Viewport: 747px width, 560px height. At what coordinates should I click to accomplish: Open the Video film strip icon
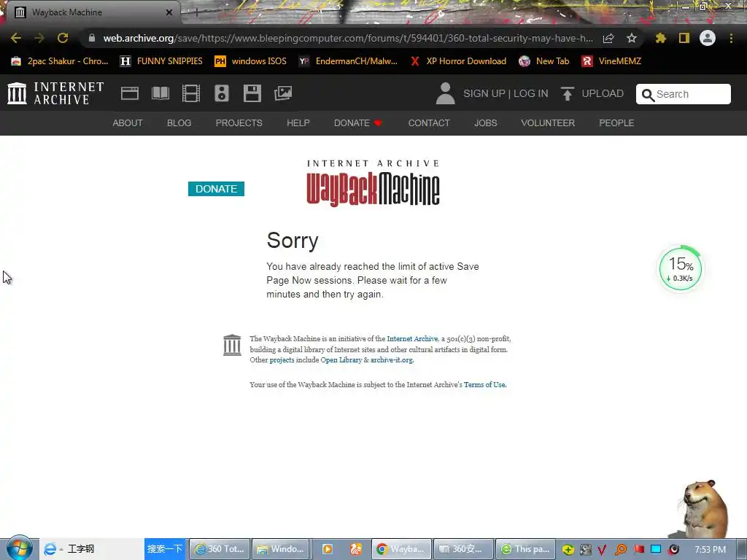[x=191, y=93]
